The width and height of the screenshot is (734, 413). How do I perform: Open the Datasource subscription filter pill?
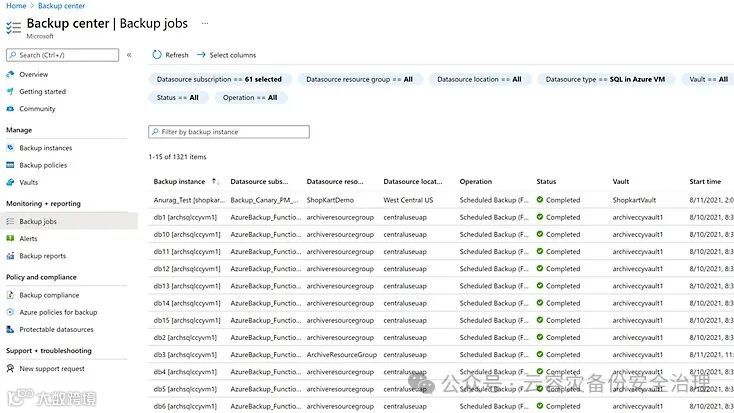coord(220,79)
